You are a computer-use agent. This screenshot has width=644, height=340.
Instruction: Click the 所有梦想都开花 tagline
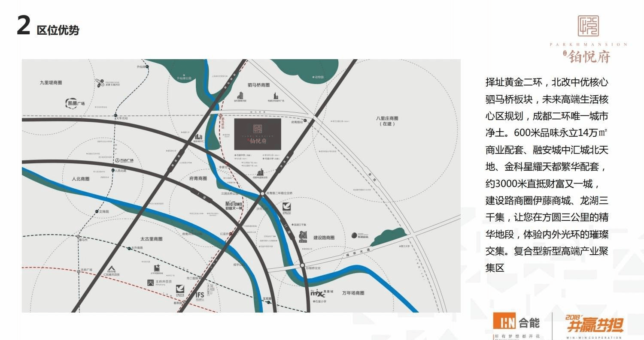pyautogui.click(x=517, y=337)
